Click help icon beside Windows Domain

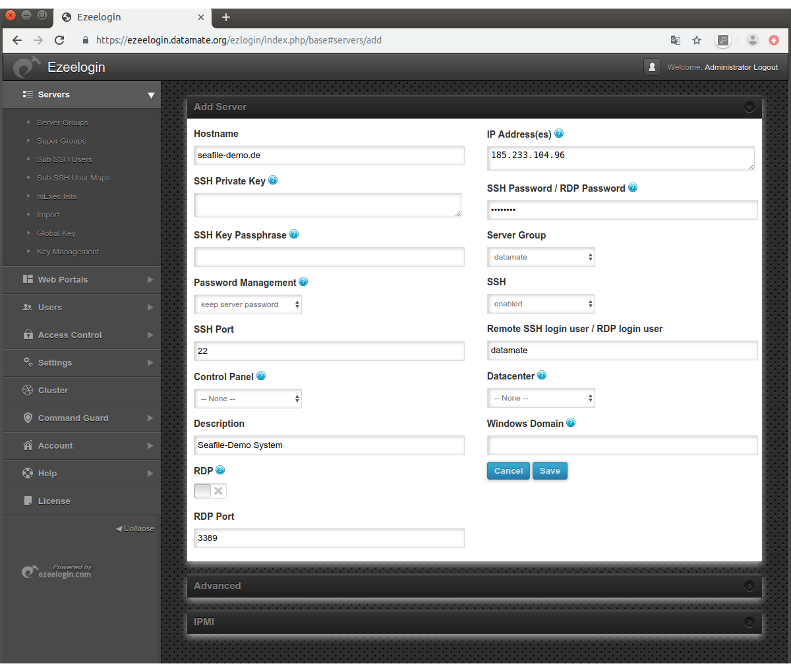tap(571, 423)
